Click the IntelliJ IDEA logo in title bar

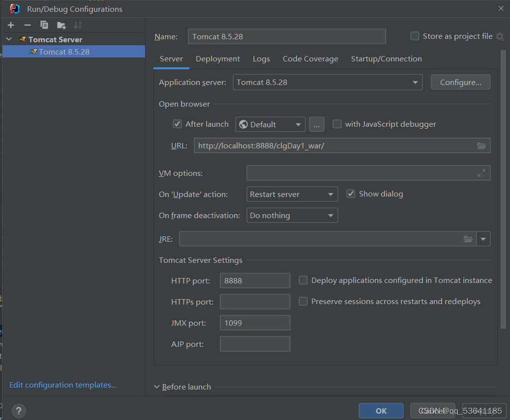pos(15,9)
